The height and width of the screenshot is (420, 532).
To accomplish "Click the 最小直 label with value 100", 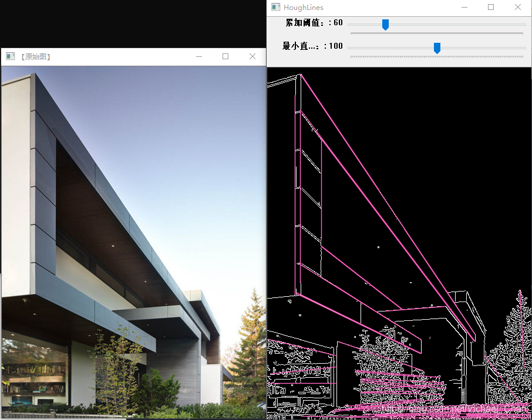I will click(312, 46).
